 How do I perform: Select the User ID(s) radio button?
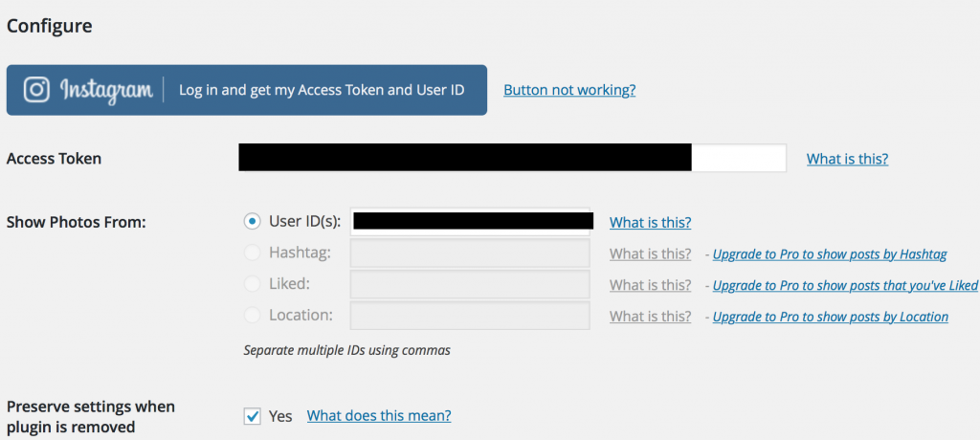coord(252,222)
